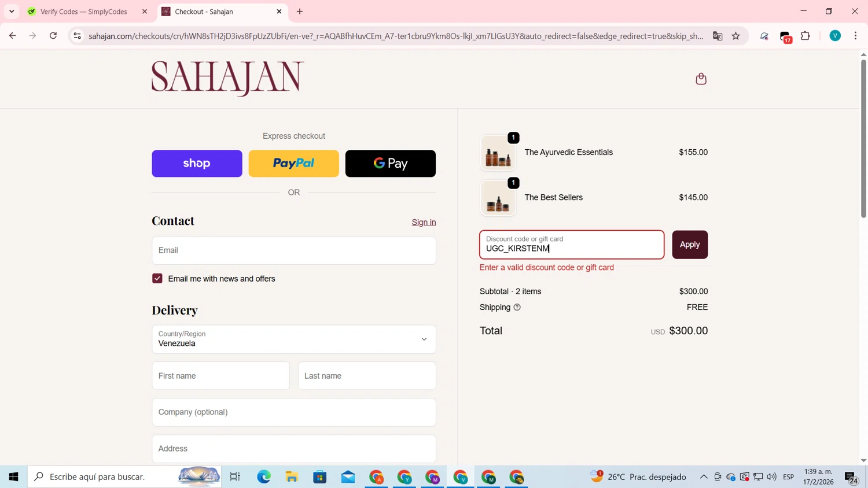The height and width of the screenshot is (488, 868).
Task: Click the ESP language indicator
Action: click(788, 477)
